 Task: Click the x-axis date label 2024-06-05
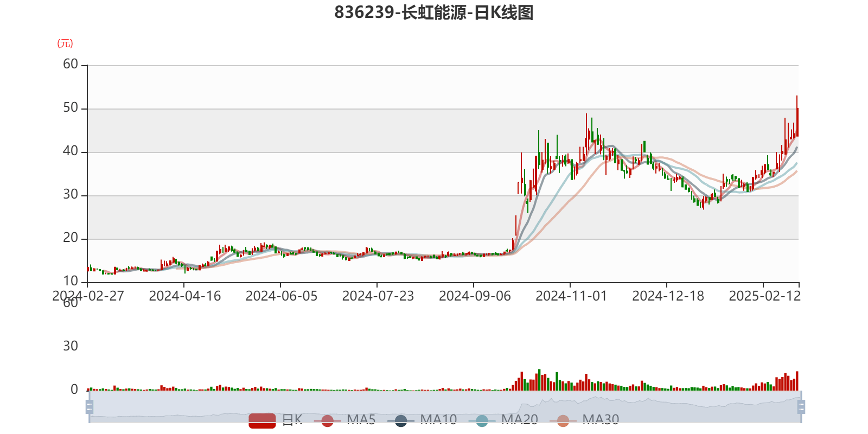[x=281, y=296]
